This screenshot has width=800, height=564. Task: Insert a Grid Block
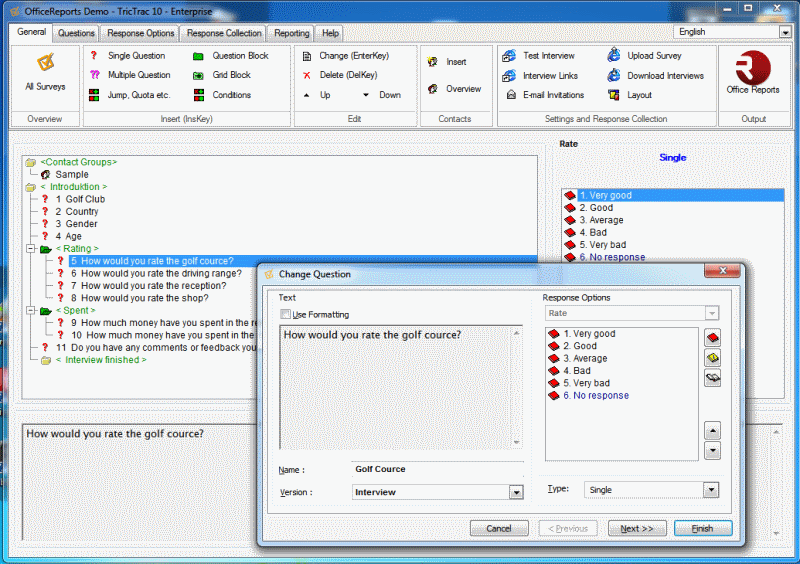pos(222,75)
